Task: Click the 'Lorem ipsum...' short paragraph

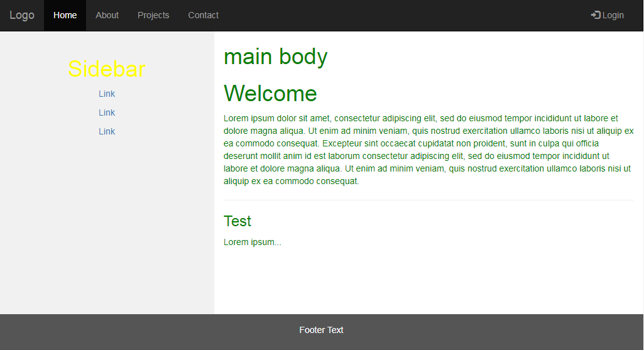Action: (253, 242)
